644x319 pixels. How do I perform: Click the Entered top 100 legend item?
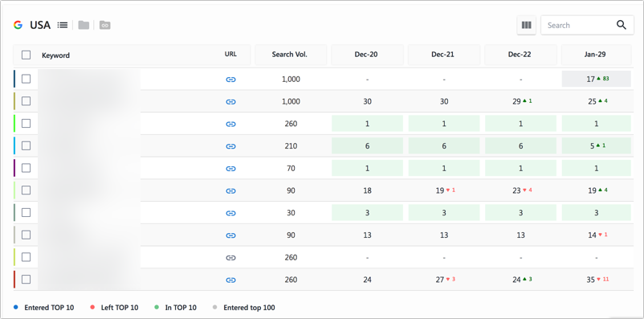244,308
